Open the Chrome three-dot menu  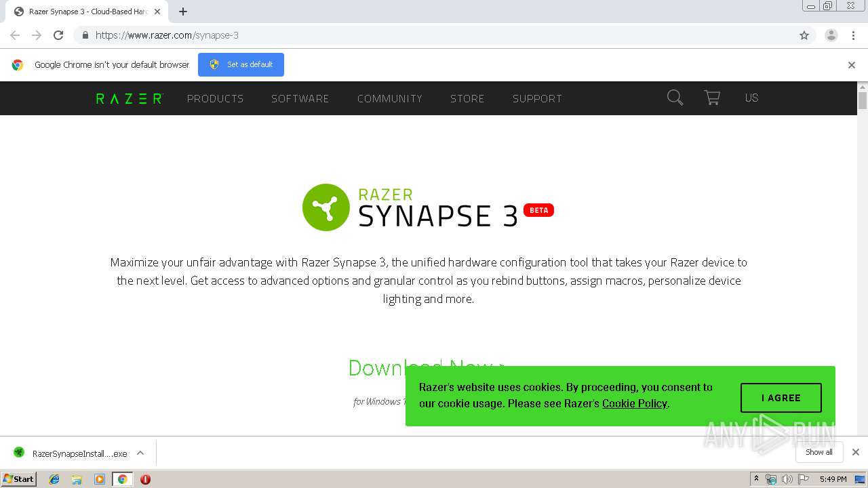coord(853,35)
